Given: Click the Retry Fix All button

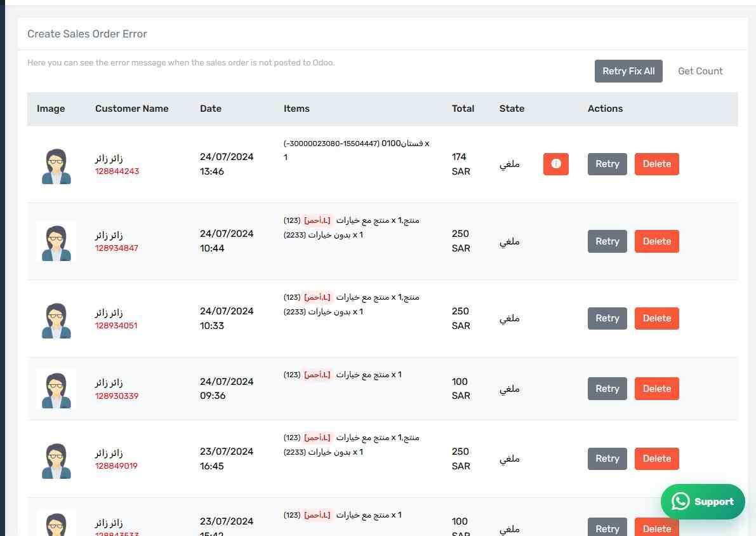Looking at the screenshot, I should point(628,71).
